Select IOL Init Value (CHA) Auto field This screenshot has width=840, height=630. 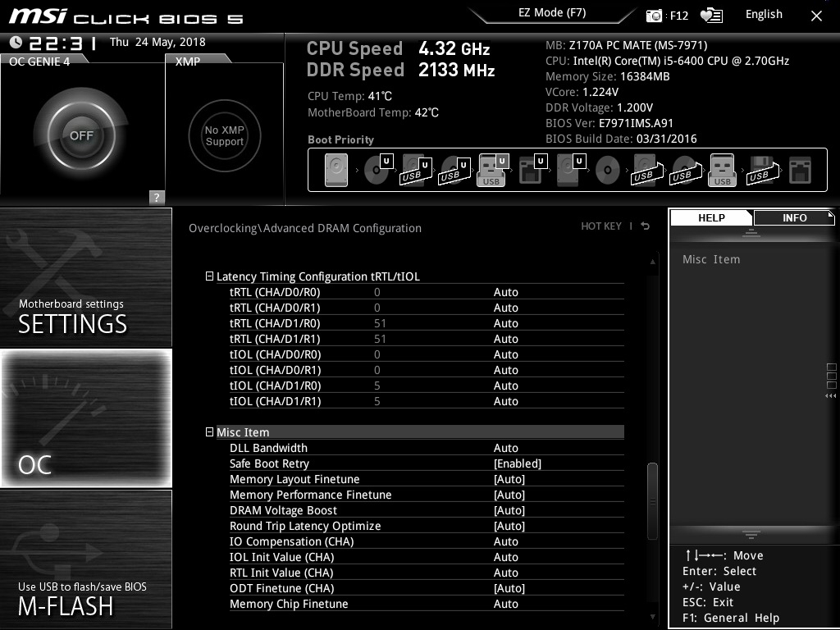click(505, 557)
